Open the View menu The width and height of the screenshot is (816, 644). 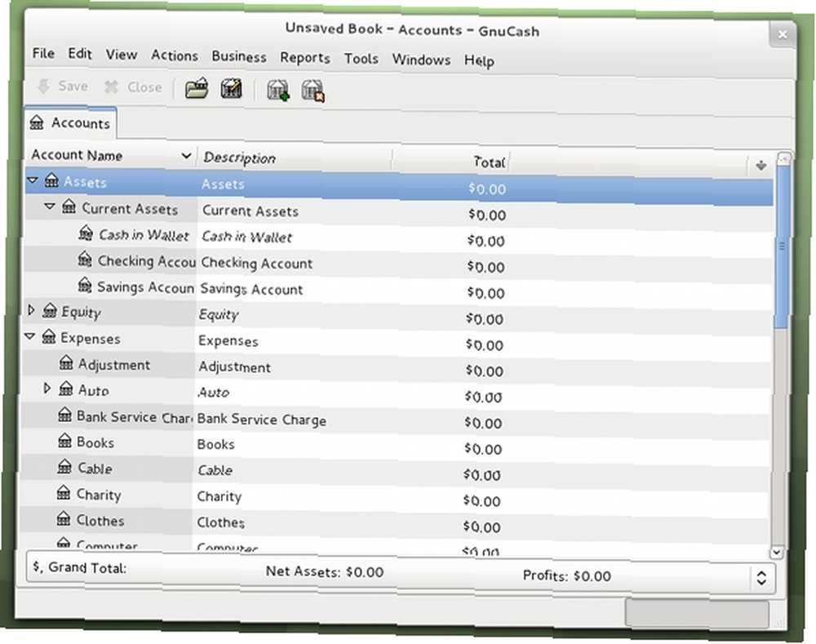tap(122, 55)
